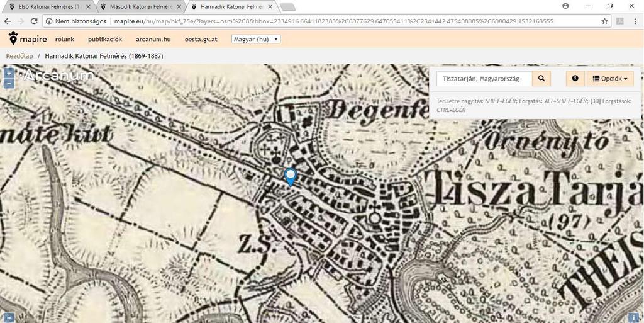Close the Második Katonai Felmérés tab
The image size is (644, 323).
point(179,7)
